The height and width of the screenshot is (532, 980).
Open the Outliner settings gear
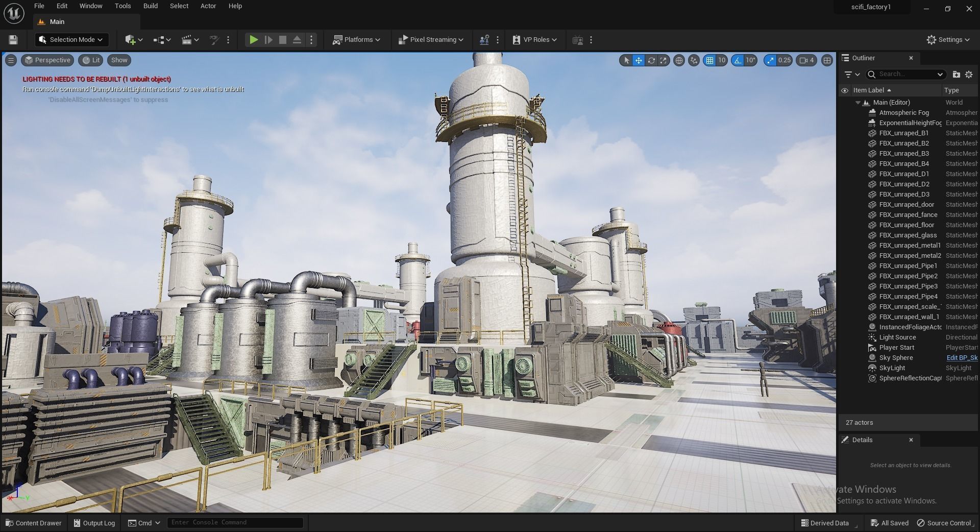(x=969, y=75)
